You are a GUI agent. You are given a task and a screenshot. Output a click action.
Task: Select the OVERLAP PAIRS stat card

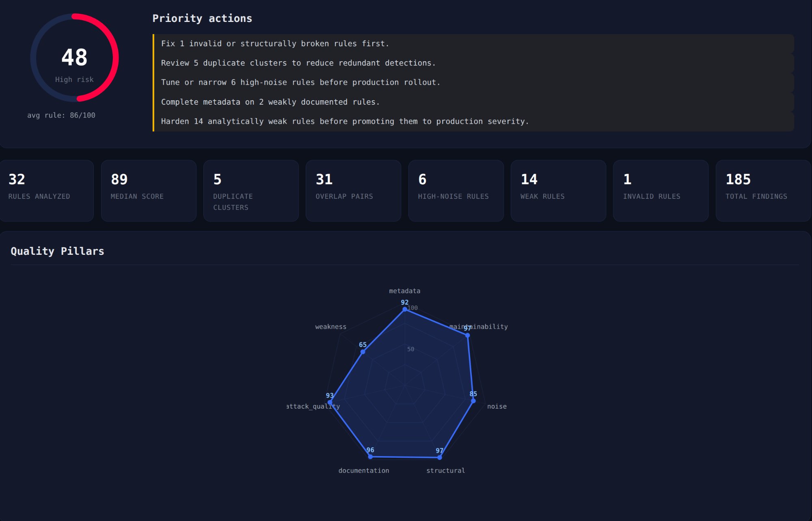[x=353, y=190]
